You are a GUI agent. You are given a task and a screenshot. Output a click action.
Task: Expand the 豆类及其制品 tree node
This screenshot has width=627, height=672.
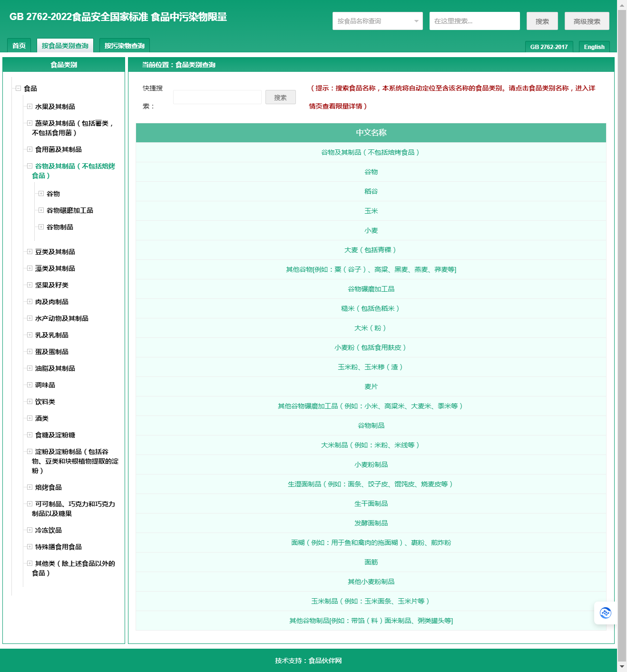click(30, 251)
